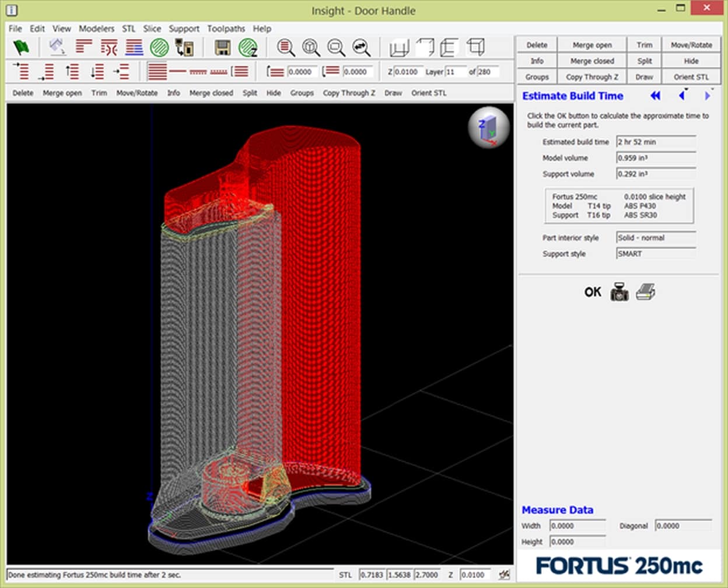Image resolution: width=728 pixels, height=588 pixels.
Task: Open the Support menu
Action: pos(184,29)
